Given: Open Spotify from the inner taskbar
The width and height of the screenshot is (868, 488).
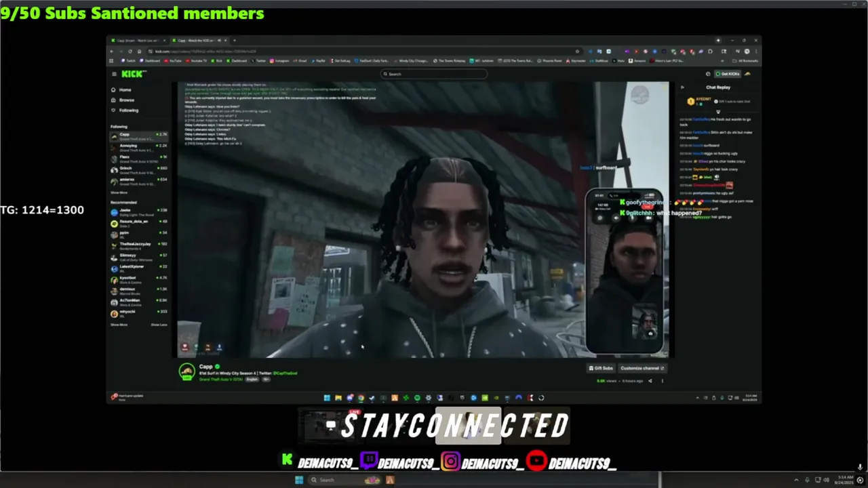Looking at the screenshot, I should (x=417, y=398).
